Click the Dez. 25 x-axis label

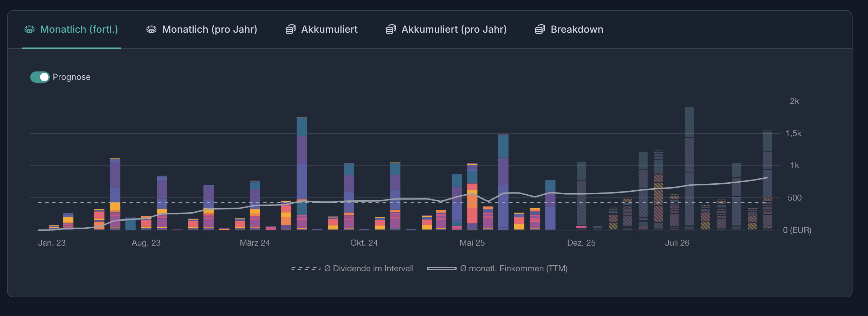coord(581,243)
